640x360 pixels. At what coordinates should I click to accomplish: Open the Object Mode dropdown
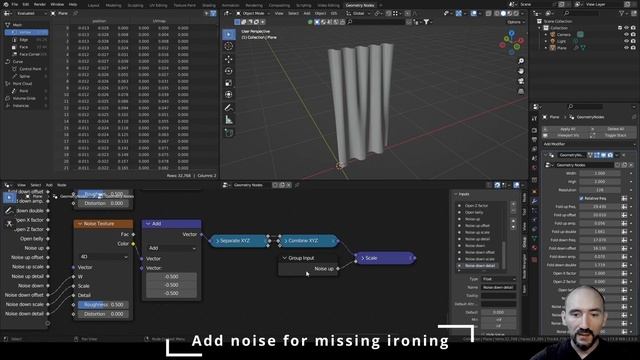(x=253, y=13)
